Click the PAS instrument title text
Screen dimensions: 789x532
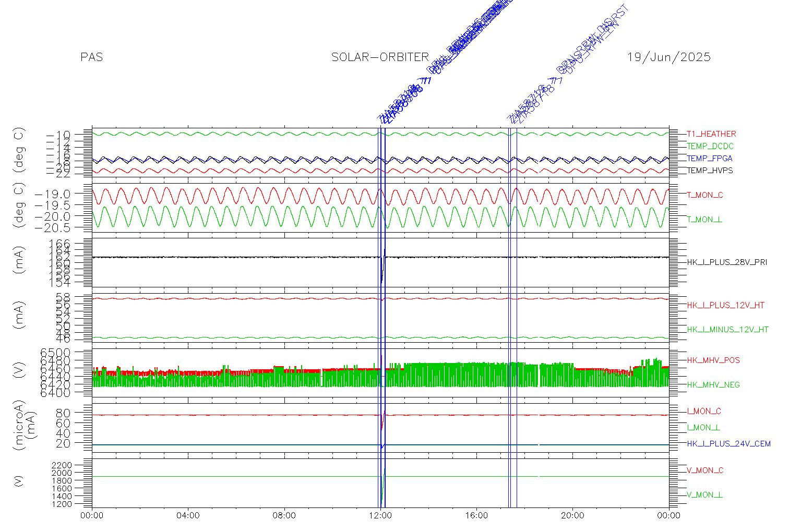tap(92, 57)
